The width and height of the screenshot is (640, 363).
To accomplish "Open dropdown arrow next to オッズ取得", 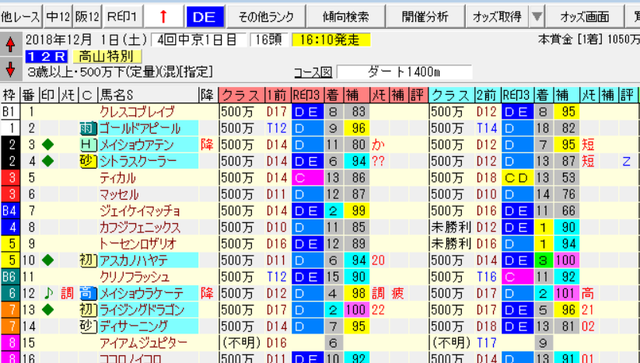I will 537,16.
